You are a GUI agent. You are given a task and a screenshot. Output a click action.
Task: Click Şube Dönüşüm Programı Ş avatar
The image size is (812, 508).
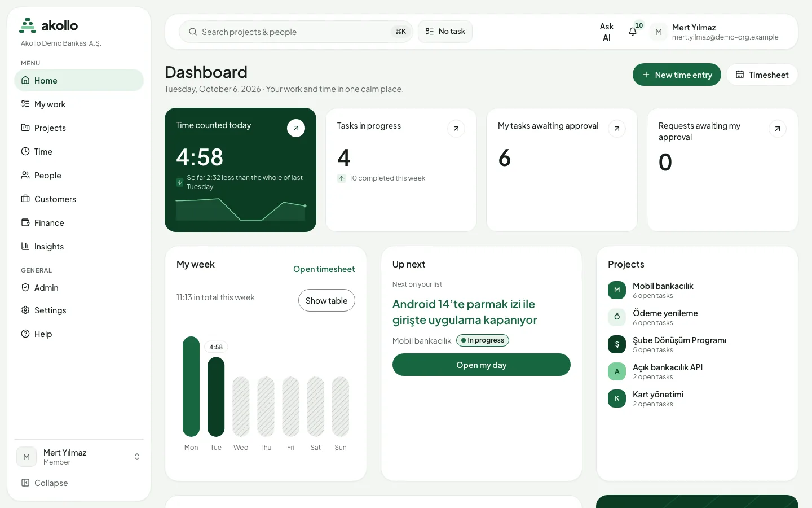coord(617,344)
